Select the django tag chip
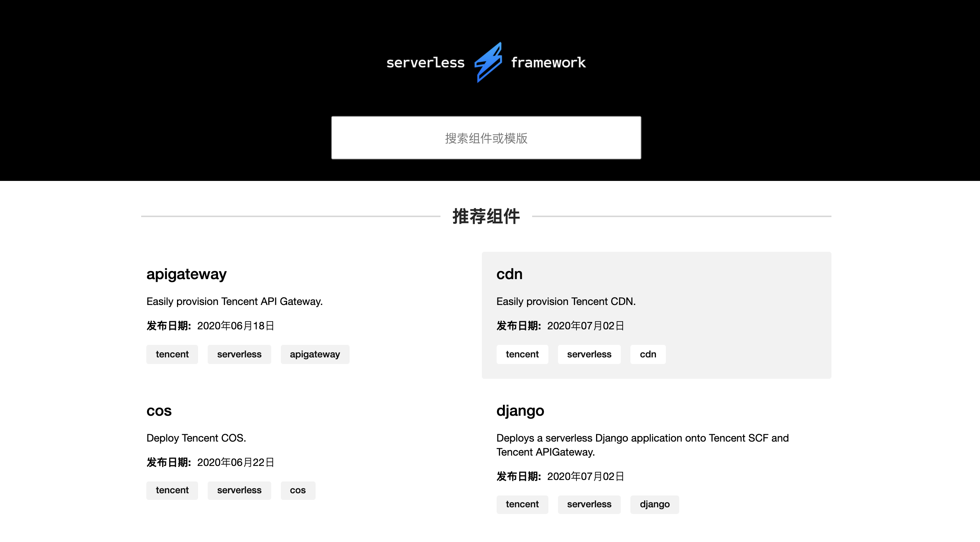Viewport: 980px width, 542px height. (x=655, y=504)
